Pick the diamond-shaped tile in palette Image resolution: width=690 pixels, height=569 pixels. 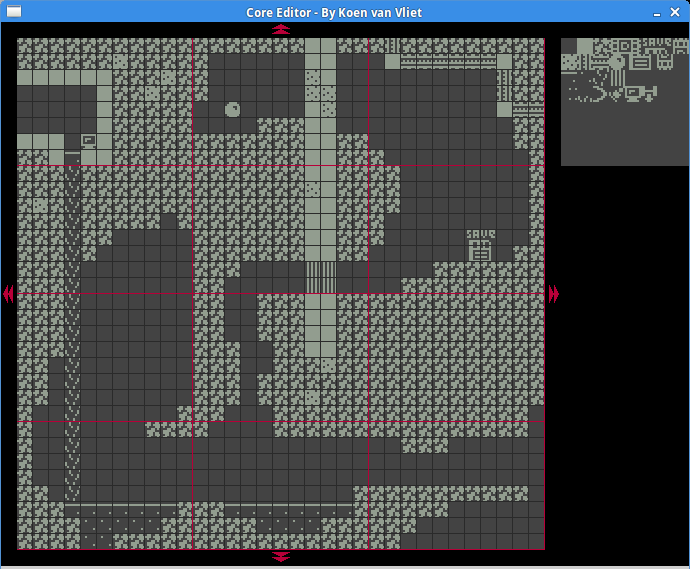[x=617, y=96]
